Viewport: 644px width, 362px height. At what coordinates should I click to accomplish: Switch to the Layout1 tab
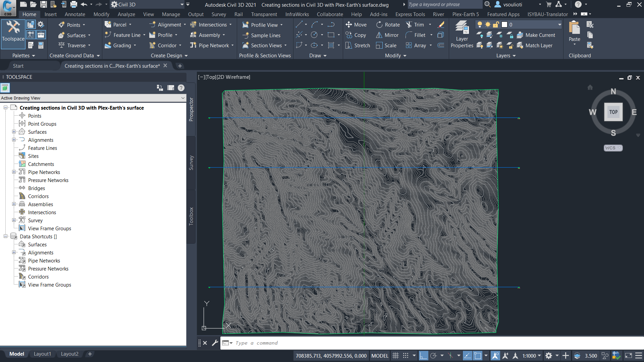42,354
